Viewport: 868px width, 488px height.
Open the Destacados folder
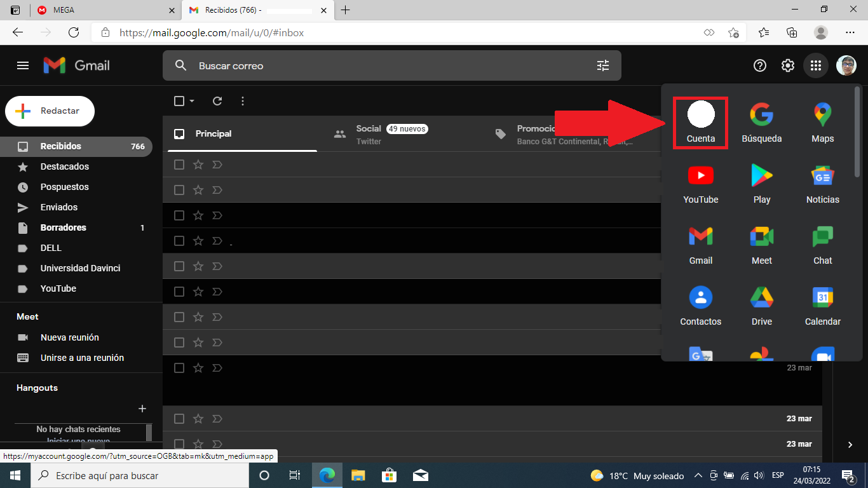point(64,166)
